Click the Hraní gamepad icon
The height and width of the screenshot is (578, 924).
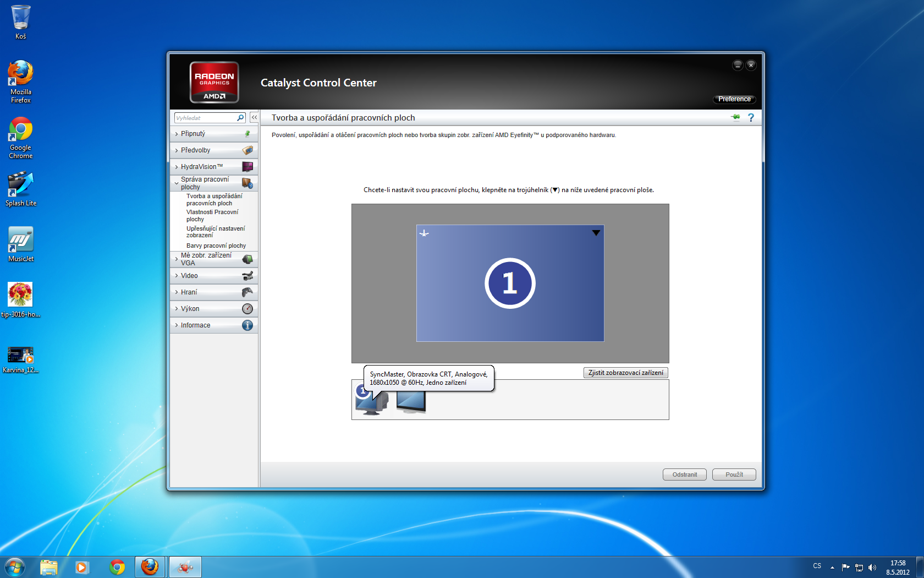coord(248,292)
